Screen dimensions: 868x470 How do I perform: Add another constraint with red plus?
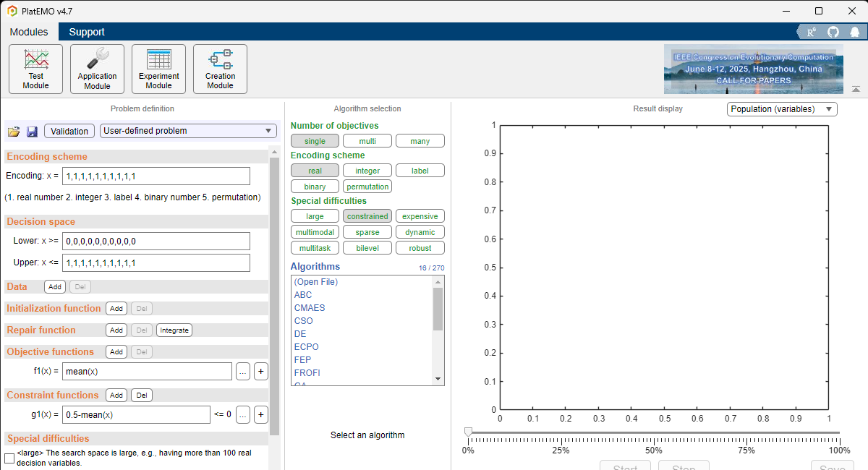261,415
